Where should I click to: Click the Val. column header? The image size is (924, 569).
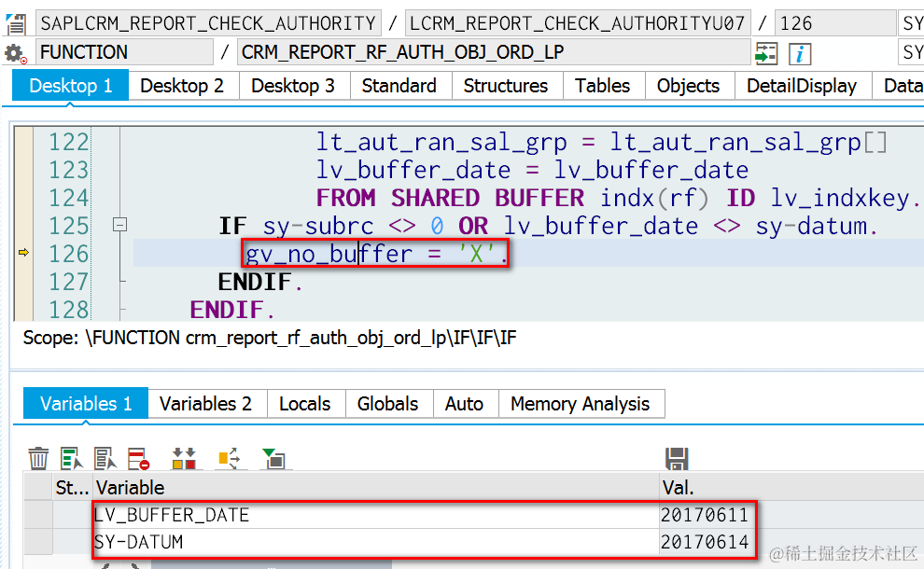pos(791,487)
